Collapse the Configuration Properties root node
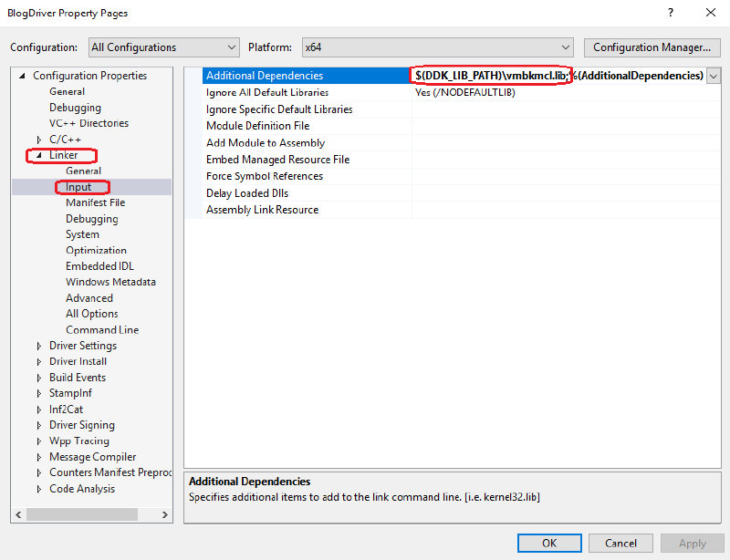 [x=23, y=77]
